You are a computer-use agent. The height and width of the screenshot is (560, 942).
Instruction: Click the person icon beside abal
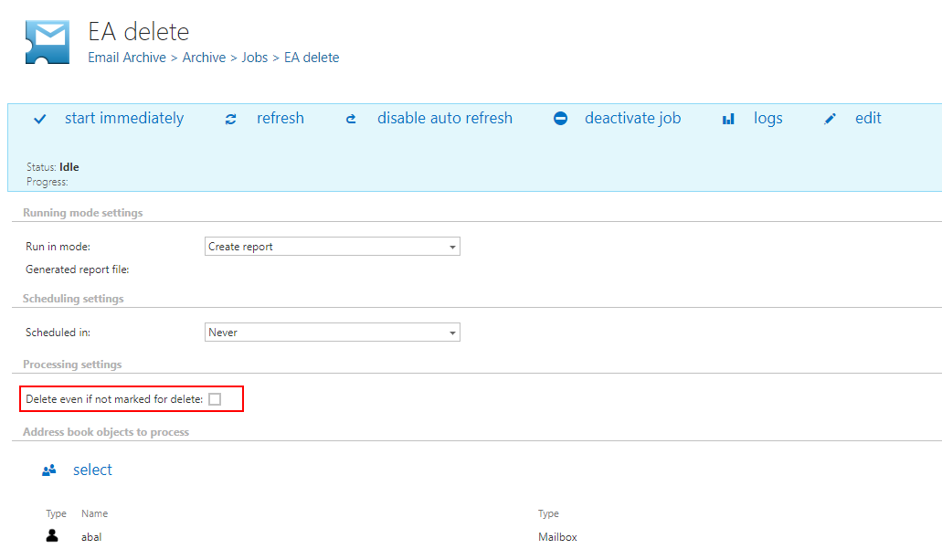[51, 535]
